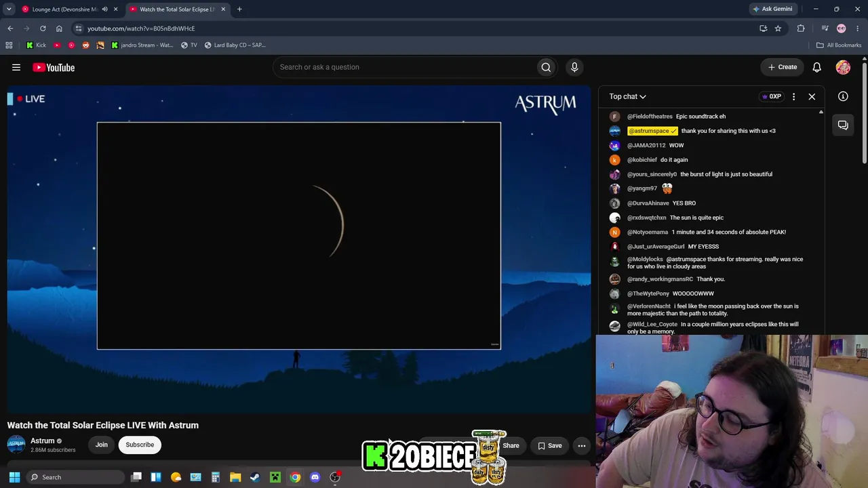Open the 0XP channel points badge
This screenshot has height=488, width=868.
772,96
